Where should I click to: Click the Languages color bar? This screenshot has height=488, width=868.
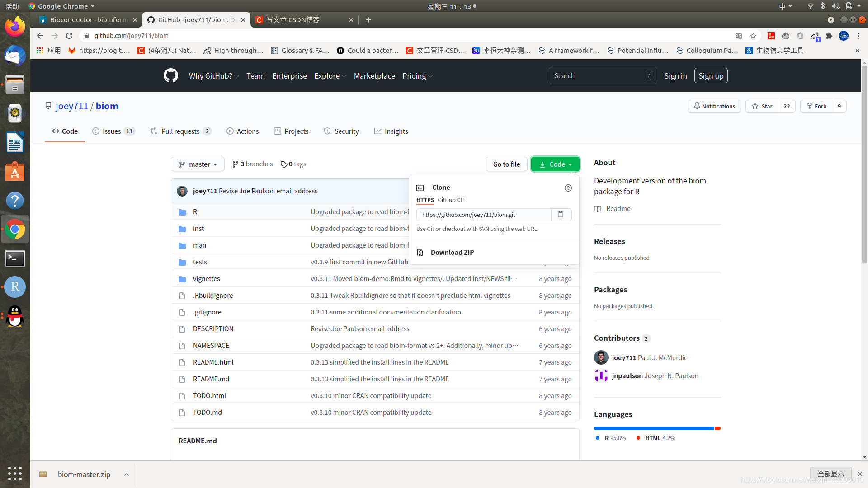coord(656,428)
